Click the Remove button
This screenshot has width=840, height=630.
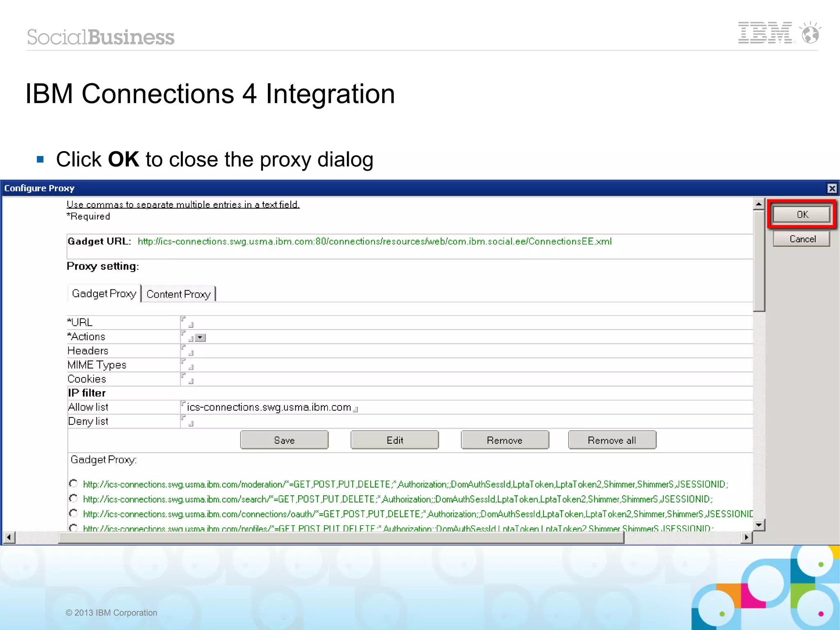tap(505, 440)
